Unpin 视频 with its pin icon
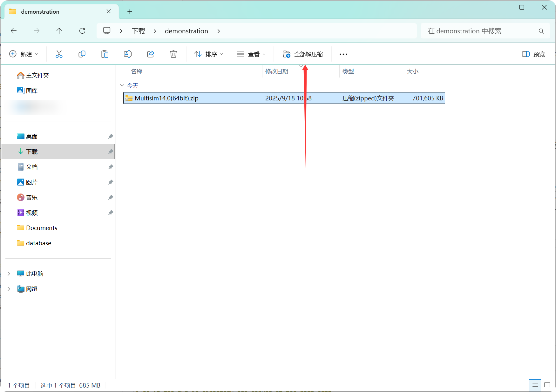 point(111,213)
